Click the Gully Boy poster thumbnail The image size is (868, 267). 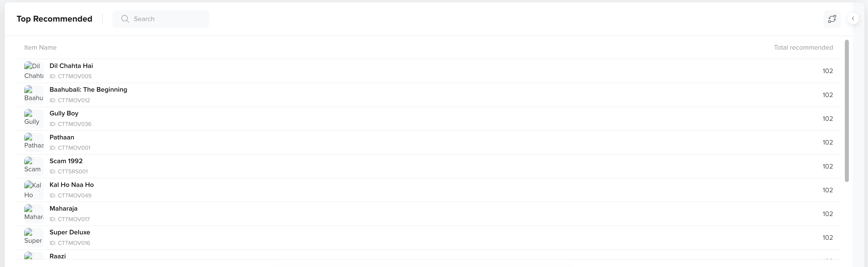34,119
